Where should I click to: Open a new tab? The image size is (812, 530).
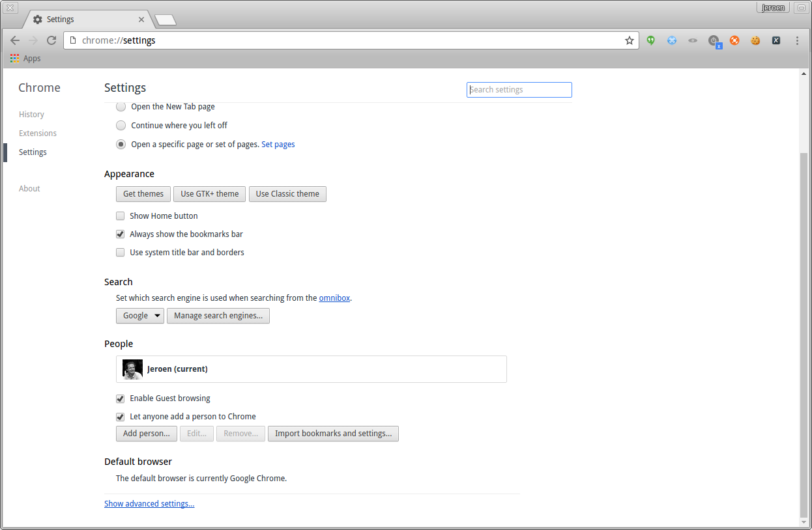tap(166, 20)
